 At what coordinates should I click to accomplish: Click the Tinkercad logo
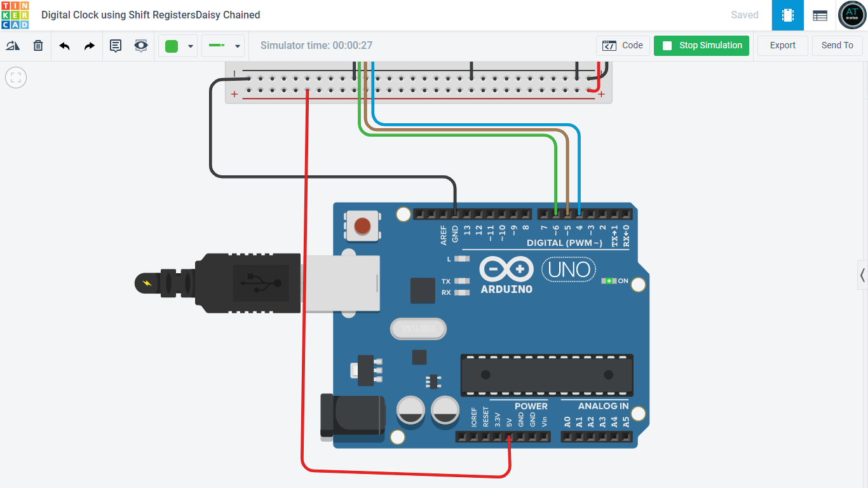[16, 15]
